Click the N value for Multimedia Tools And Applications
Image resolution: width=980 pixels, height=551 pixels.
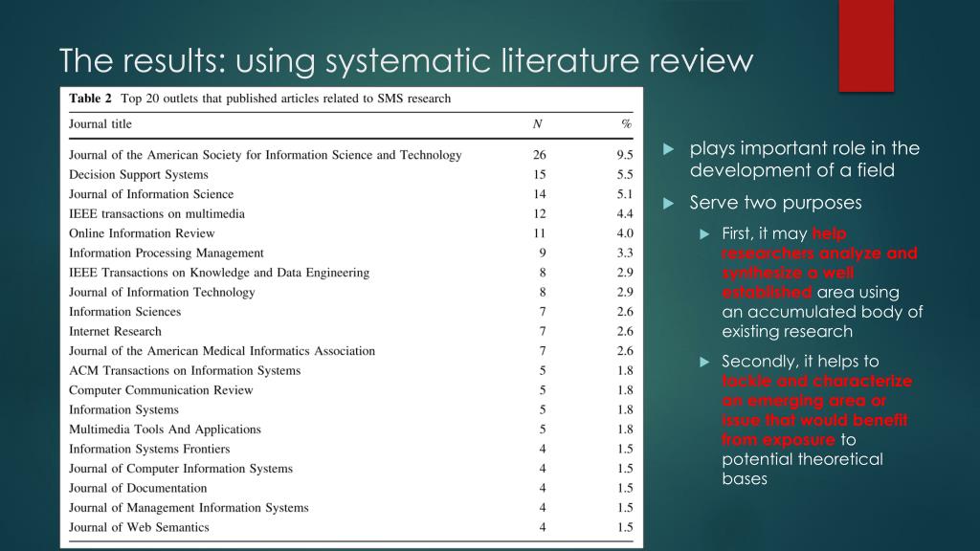pos(543,430)
